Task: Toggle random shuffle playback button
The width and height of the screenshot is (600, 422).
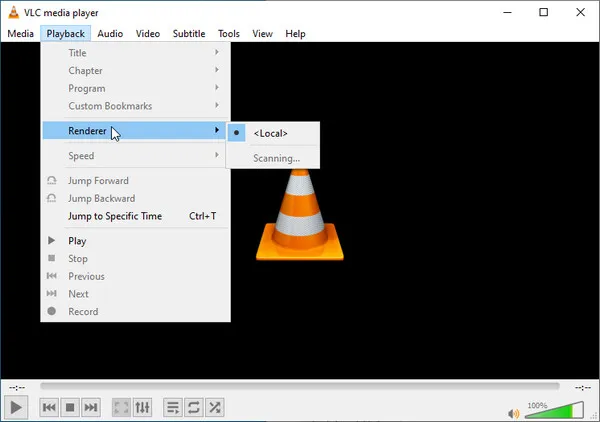Action: pos(214,407)
